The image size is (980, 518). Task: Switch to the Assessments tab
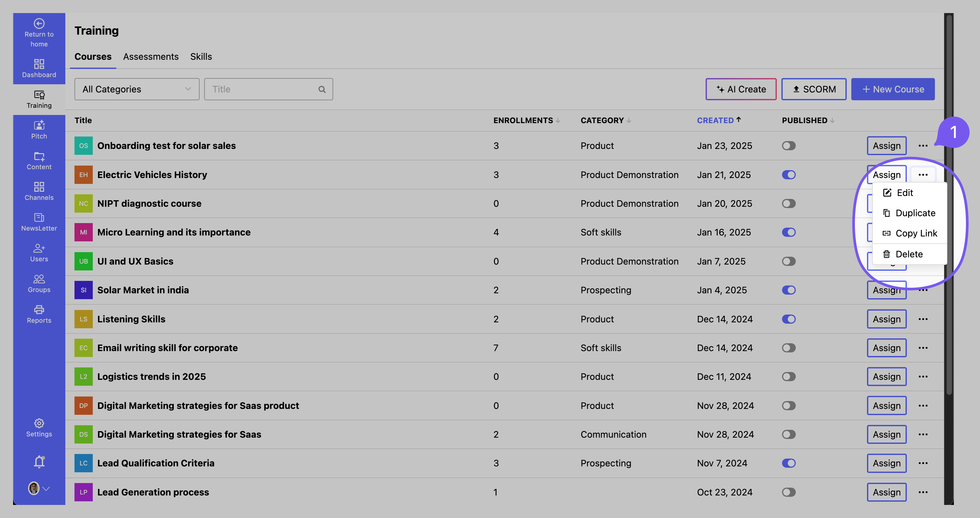click(x=151, y=56)
